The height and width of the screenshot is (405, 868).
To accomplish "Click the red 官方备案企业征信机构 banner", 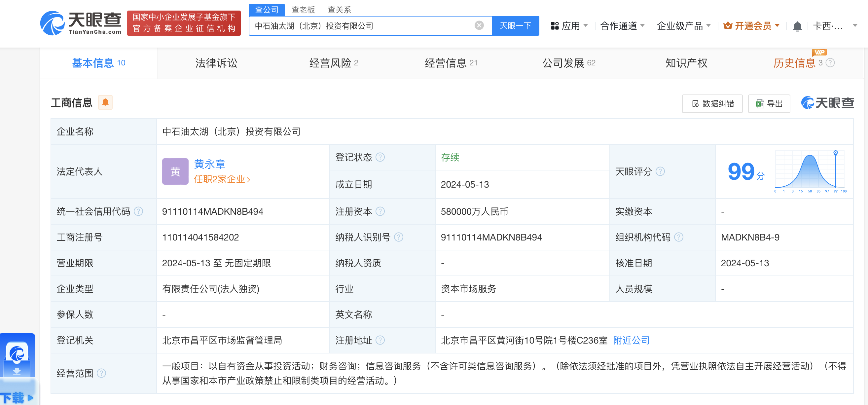I will pyautogui.click(x=184, y=23).
